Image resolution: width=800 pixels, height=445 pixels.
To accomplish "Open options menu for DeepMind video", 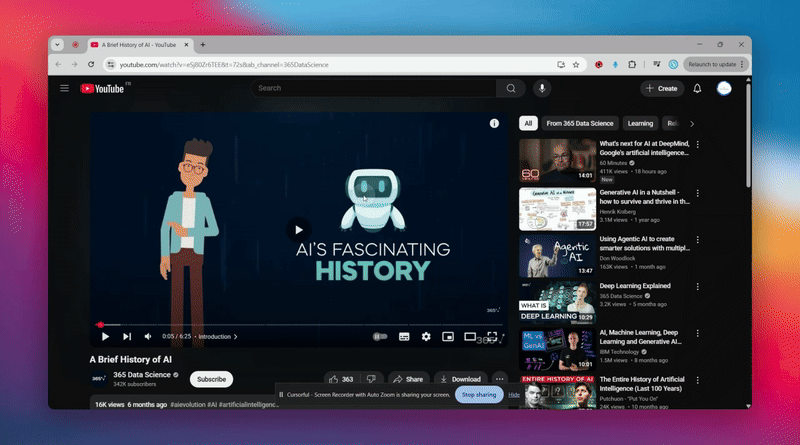I will click(x=697, y=145).
